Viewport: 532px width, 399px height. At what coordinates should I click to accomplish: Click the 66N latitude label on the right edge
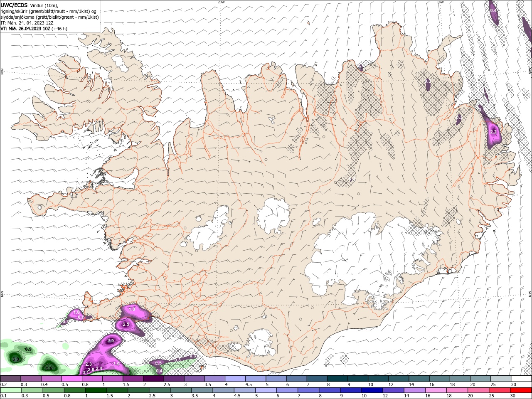click(x=530, y=71)
